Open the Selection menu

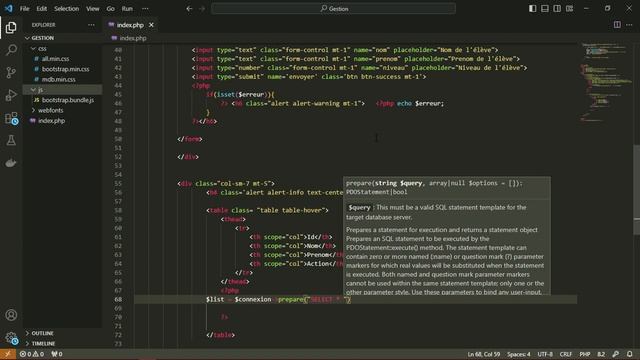67,8
